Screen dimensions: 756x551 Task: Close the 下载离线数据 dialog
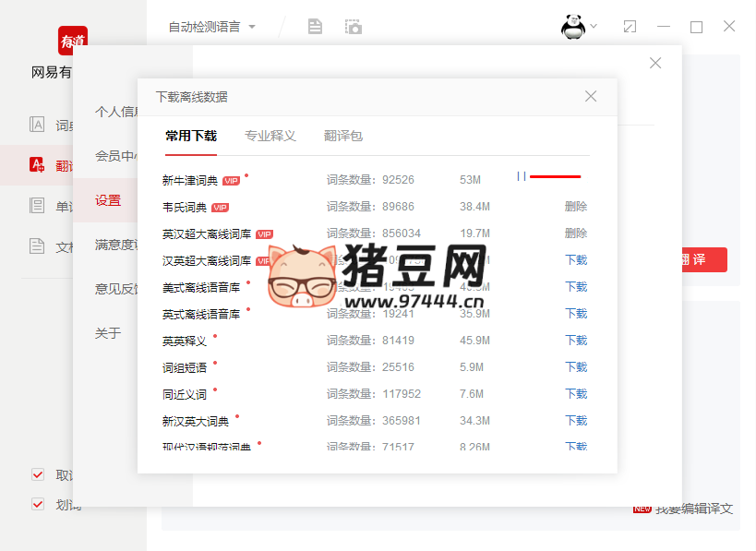[x=590, y=96]
